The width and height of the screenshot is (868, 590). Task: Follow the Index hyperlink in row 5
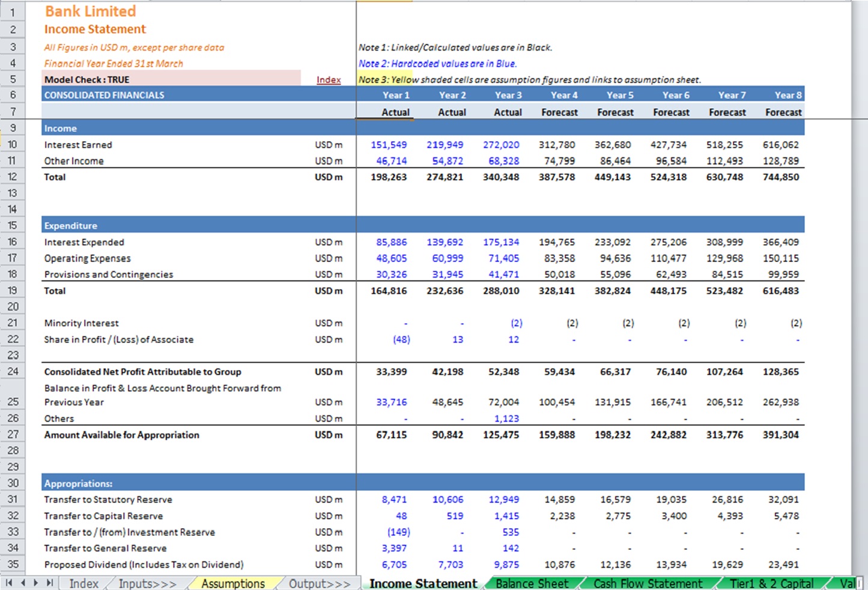tap(329, 80)
